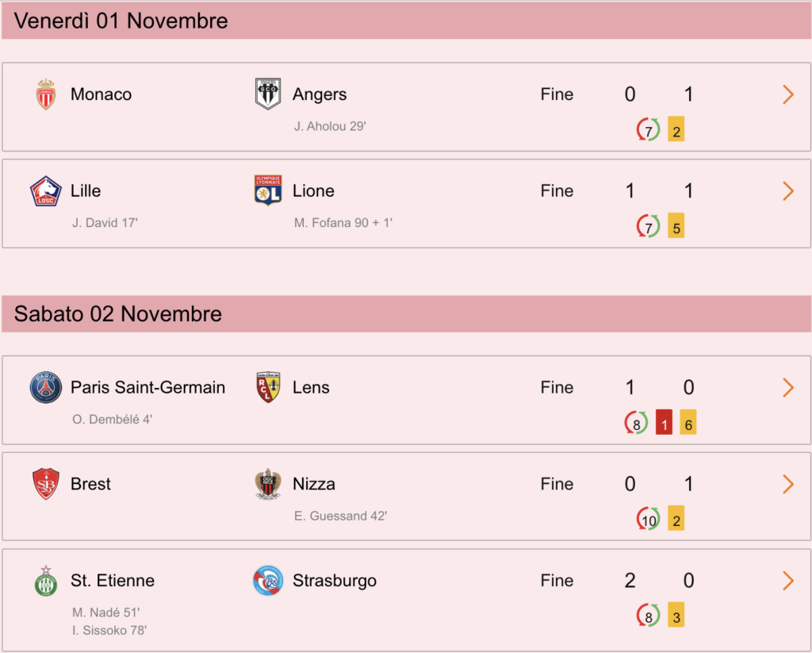Expand Lille vs Lione match chevron
Screen dimensions: 812x653
(x=788, y=190)
